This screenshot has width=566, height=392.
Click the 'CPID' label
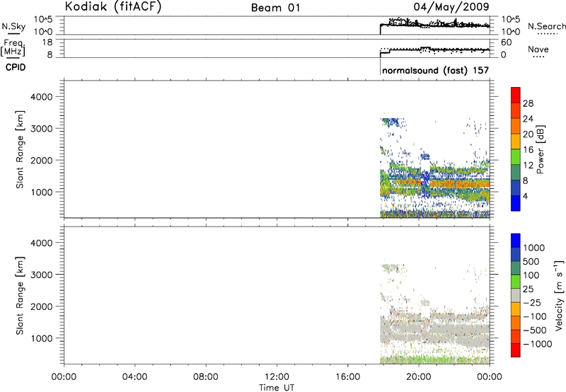[16, 67]
